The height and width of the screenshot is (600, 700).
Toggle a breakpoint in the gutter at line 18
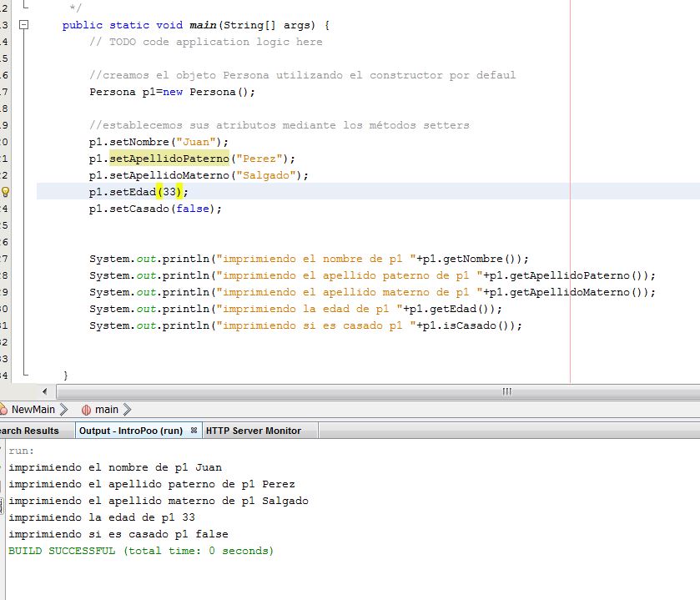[x=6, y=108]
